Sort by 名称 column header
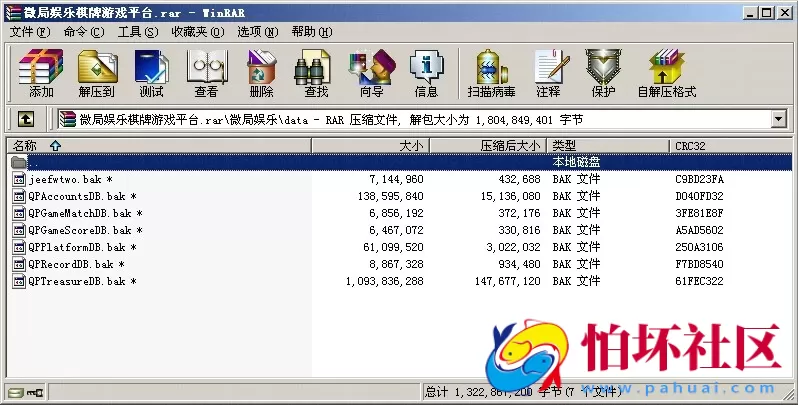Screen dimensions: 798x405 tap(159, 146)
